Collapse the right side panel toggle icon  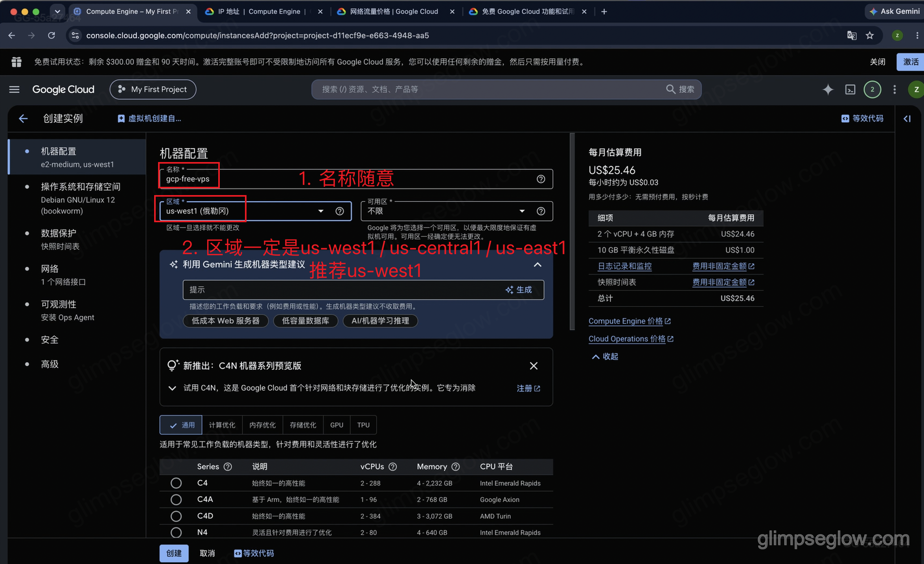pos(907,118)
